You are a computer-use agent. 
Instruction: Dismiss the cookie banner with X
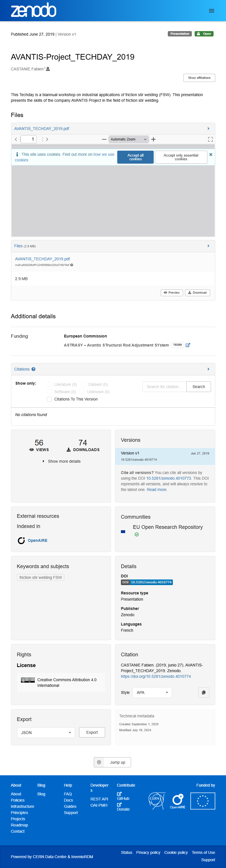[210, 155]
